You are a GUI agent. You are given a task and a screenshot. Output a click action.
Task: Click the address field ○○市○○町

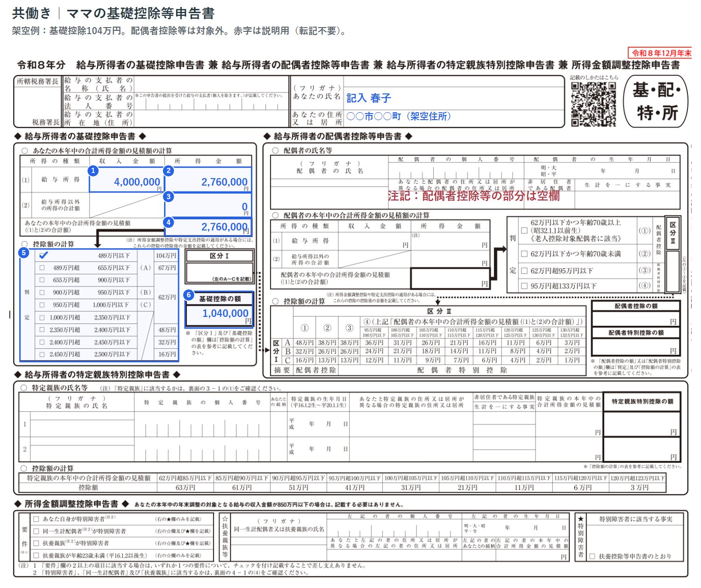pyautogui.click(x=398, y=116)
